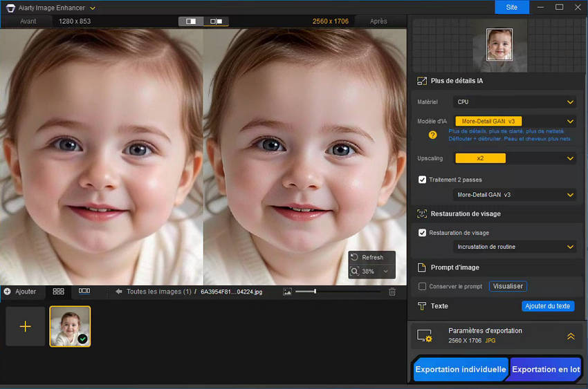Add a new image with plus tile

coord(25,327)
